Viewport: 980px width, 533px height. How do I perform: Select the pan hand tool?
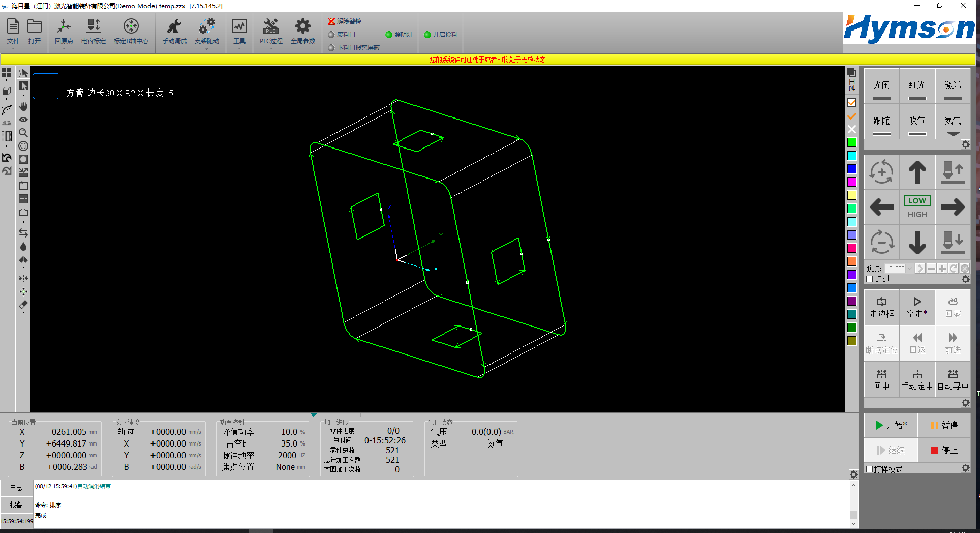click(x=23, y=106)
